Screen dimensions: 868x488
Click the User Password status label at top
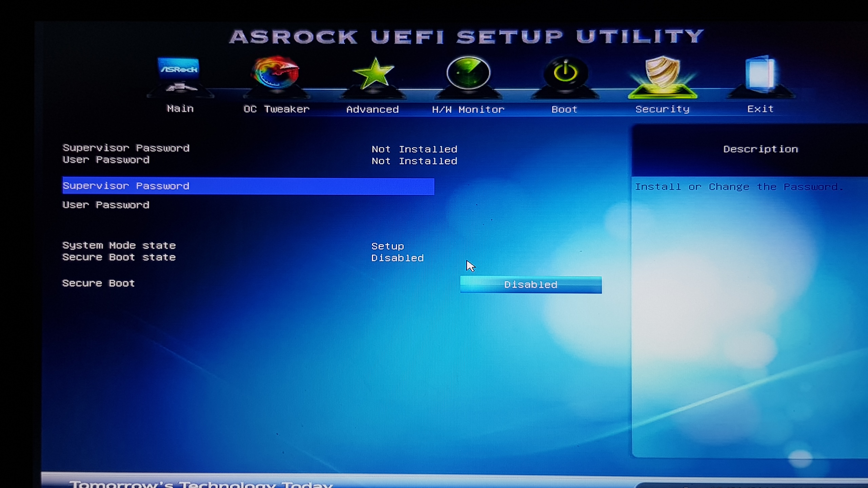pyautogui.click(x=106, y=160)
